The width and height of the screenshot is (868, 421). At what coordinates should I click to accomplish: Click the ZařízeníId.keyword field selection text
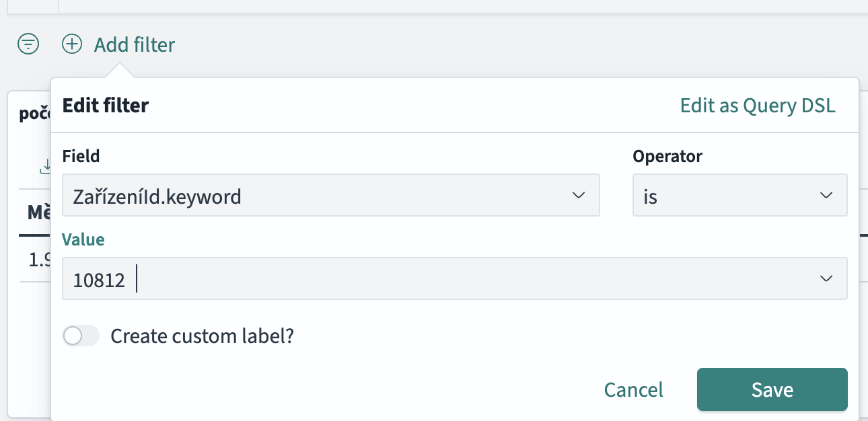pyautogui.click(x=157, y=196)
